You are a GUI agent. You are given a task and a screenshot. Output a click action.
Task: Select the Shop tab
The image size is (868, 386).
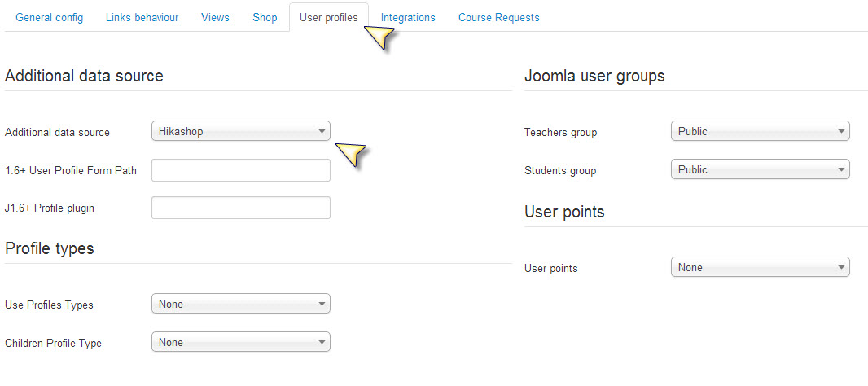pos(265,17)
